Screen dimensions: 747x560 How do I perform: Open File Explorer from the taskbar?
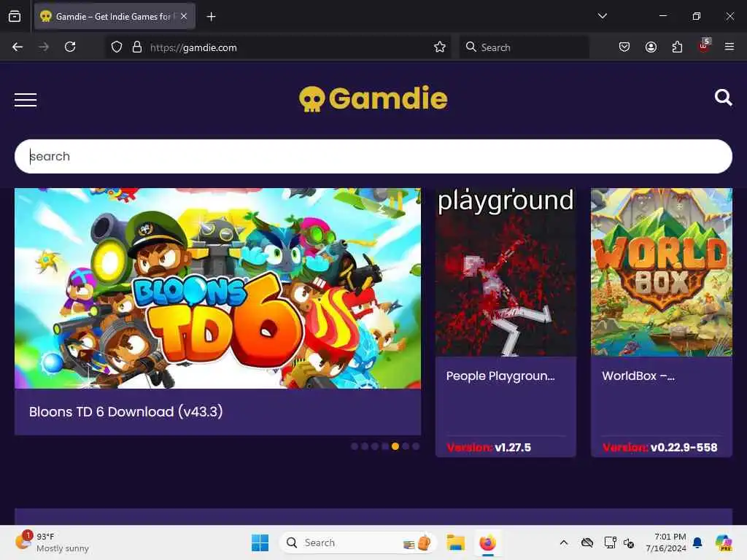tap(455, 542)
